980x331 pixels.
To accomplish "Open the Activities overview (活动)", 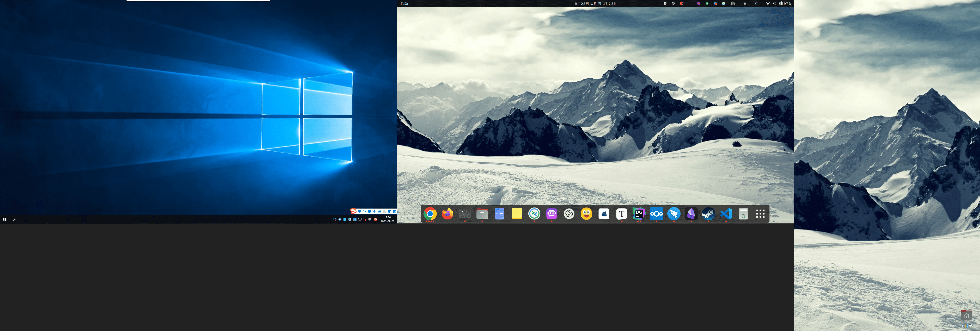I will point(404,4).
